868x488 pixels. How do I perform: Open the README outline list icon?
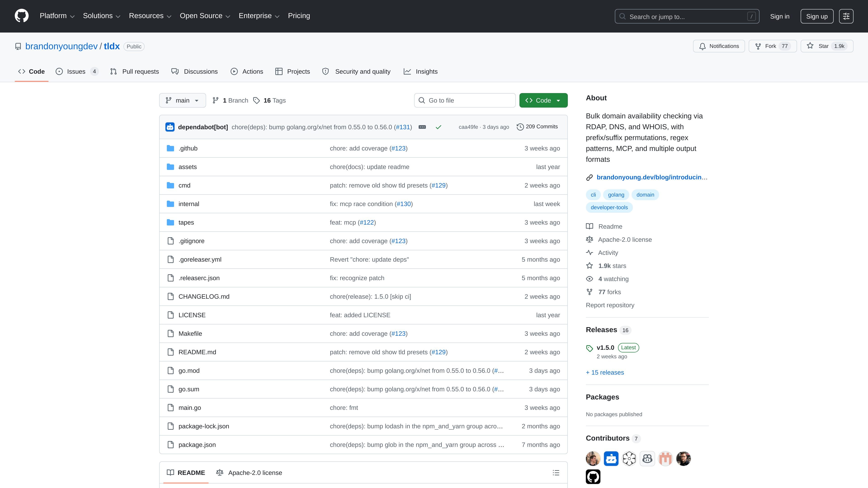point(556,473)
